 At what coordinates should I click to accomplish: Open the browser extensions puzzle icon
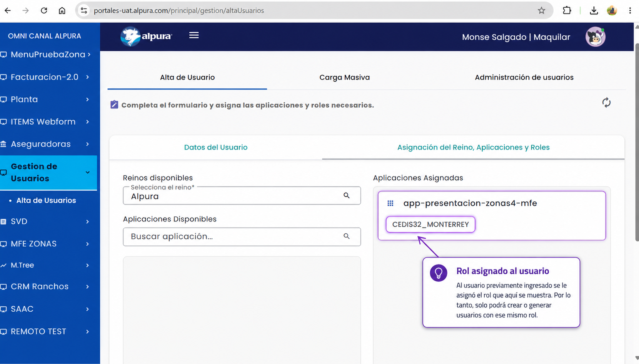click(x=567, y=10)
